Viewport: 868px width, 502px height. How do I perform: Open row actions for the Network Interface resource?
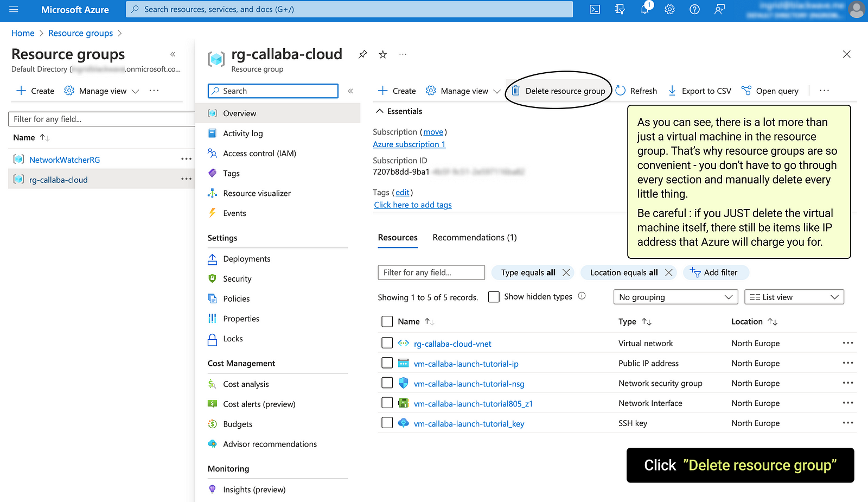tap(848, 403)
